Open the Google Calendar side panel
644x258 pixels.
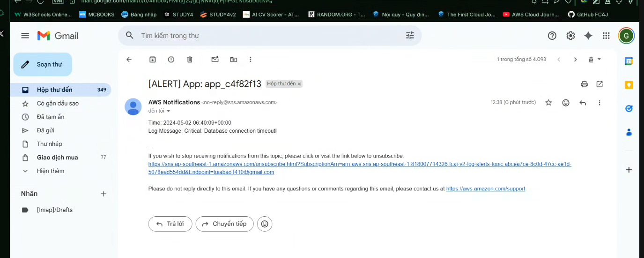pyautogui.click(x=629, y=61)
